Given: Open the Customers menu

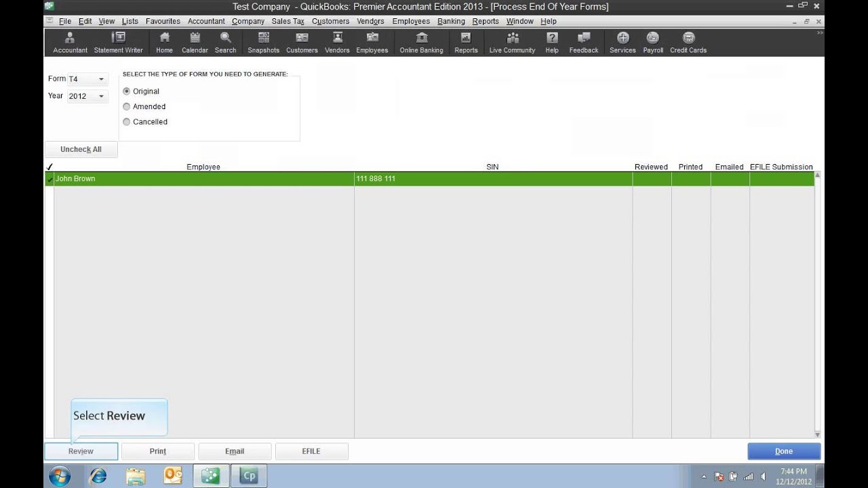Looking at the screenshot, I should [x=331, y=21].
